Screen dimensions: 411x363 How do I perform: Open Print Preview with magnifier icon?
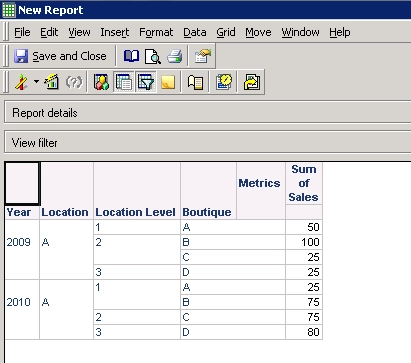click(153, 56)
